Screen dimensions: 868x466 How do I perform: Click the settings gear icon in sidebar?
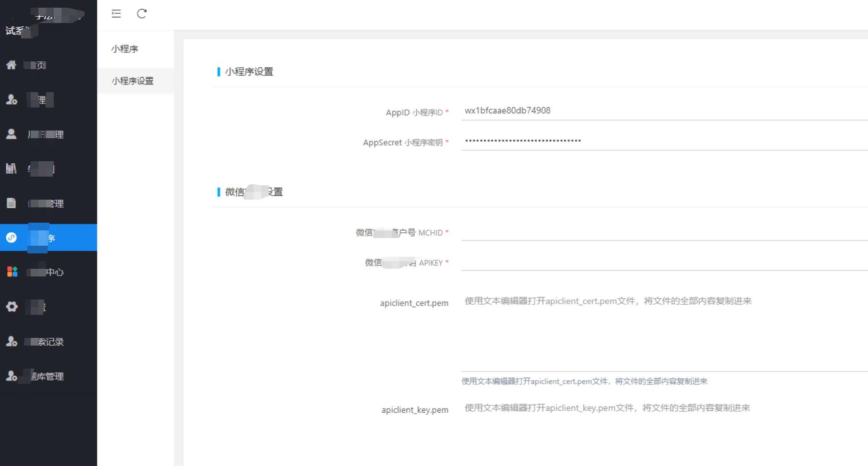[12, 307]
